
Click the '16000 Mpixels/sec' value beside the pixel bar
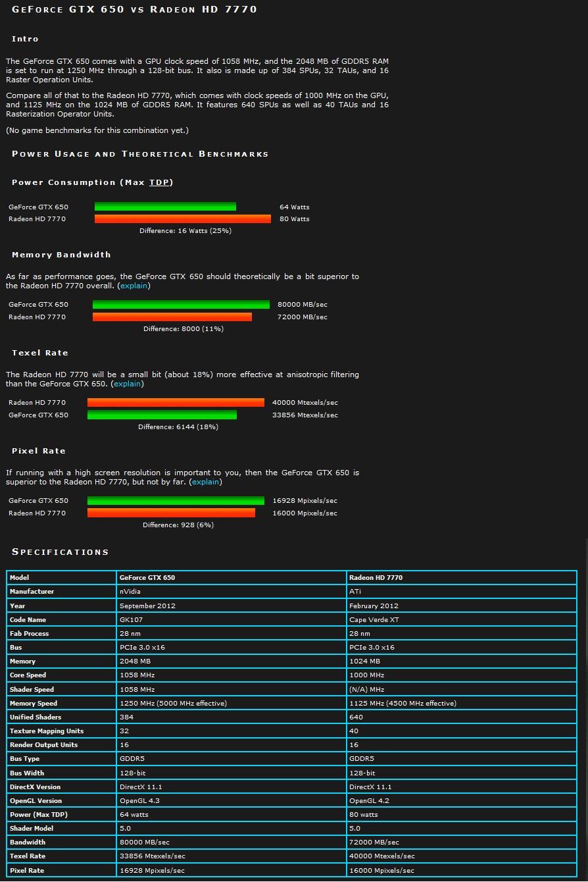[x=305, y=513]
